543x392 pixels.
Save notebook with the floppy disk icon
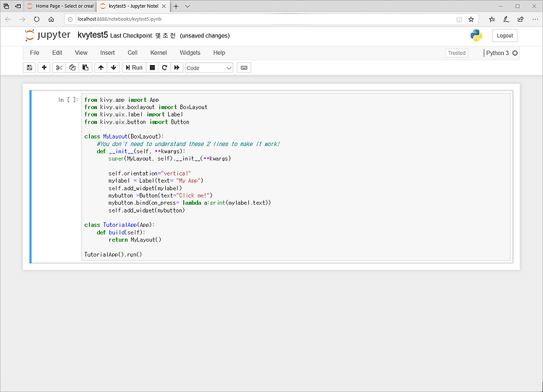click(30, 68)
